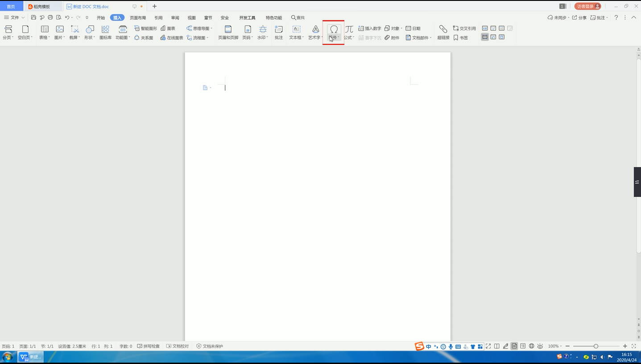The width and height of the screenshot is (641, 364).
Task: Toggle 文档未保护 protection status
Action: 210,346
